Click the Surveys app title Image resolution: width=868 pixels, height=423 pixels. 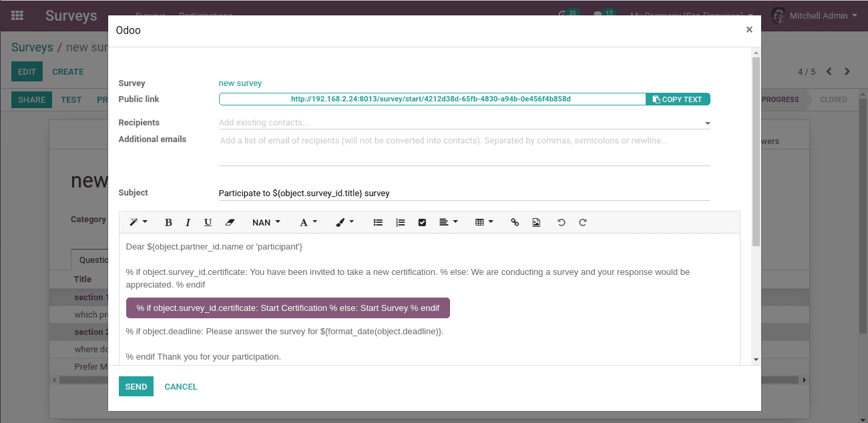pyautogui.click(x=71, y=16)
